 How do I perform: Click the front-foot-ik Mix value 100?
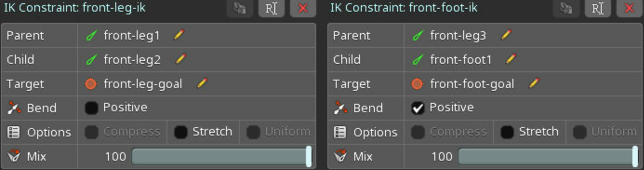(442, 156)
